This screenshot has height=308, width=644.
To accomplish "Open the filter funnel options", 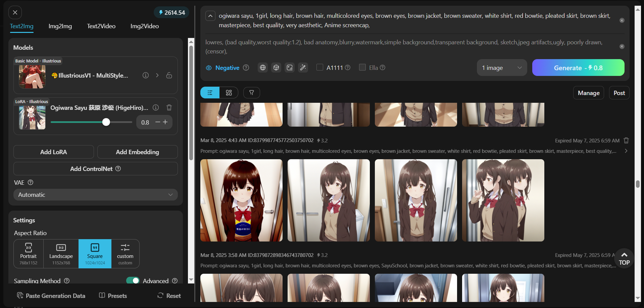I will coord(252,93).
